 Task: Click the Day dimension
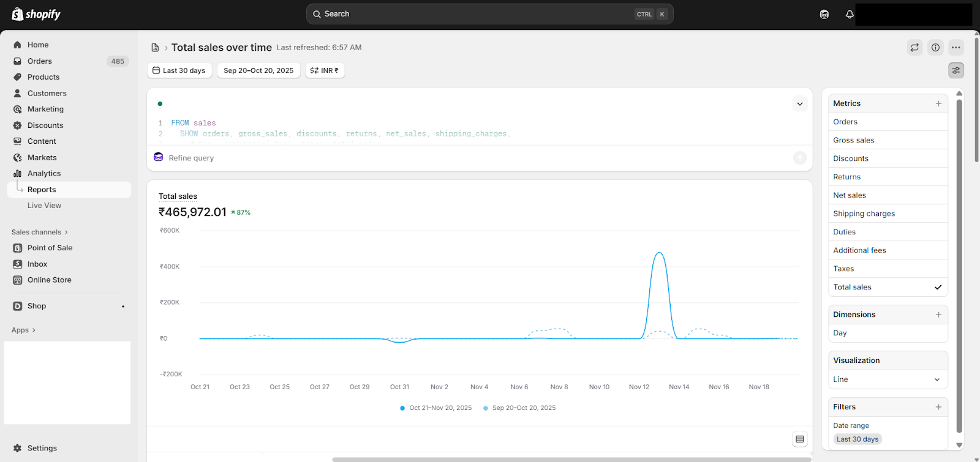888,333
